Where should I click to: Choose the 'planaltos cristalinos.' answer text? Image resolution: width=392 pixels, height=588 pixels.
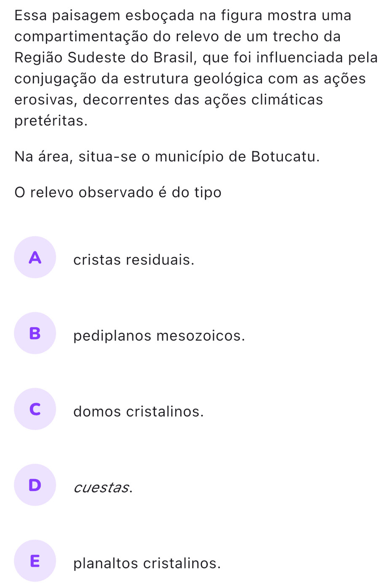click(x=147, y=563)
